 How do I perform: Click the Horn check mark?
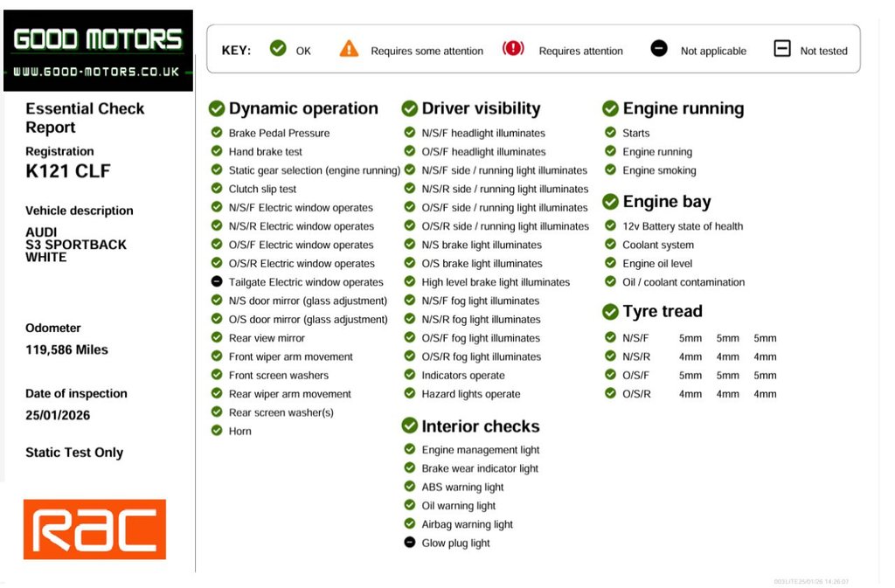point(217,431)
